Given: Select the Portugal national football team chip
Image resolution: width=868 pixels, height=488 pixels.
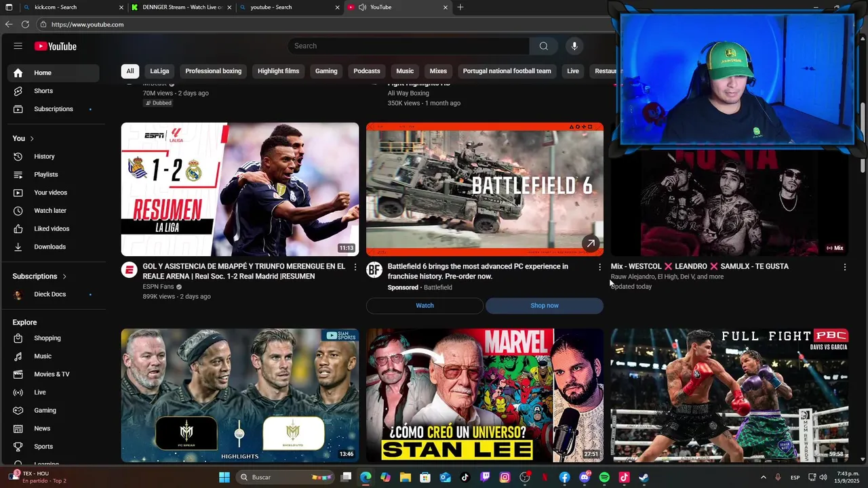Looking at the screenshot, I should 507,71.
